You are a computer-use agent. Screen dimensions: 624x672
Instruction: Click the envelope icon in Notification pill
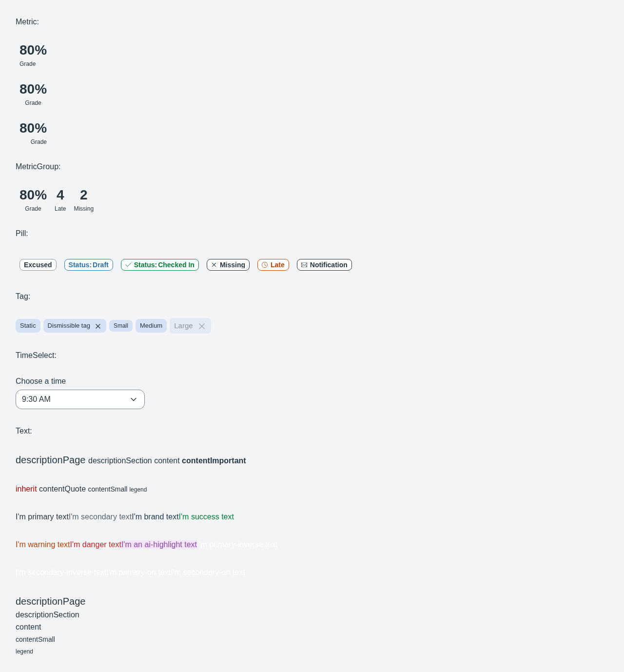[304, 265]
